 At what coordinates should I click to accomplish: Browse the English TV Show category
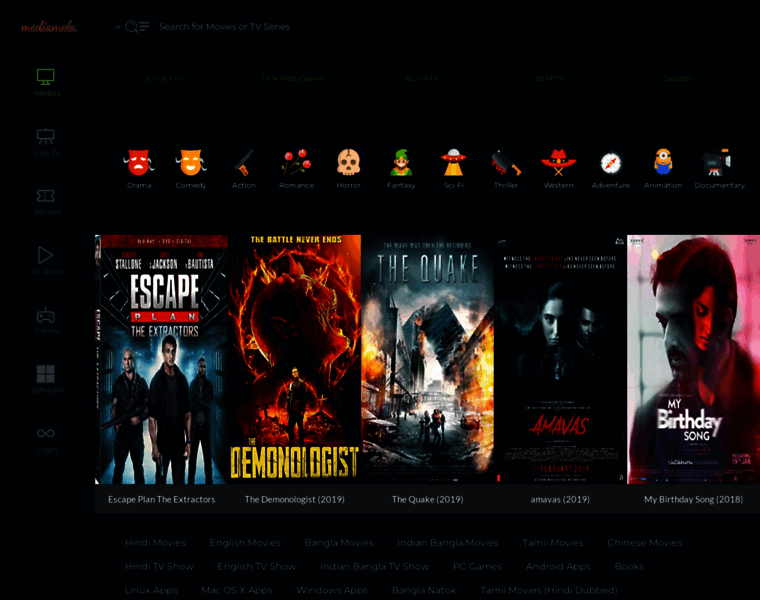click(x=257, y=567)
